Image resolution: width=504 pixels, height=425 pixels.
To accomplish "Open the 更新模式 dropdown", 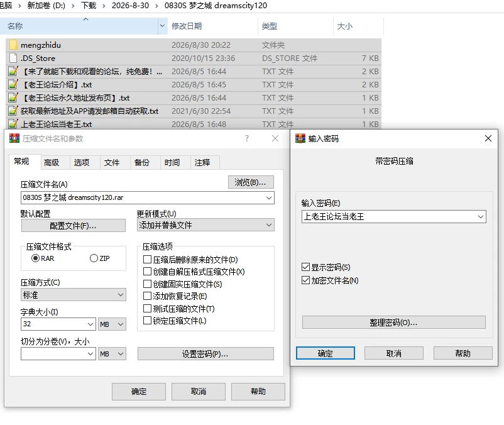I will pos(269,225).
